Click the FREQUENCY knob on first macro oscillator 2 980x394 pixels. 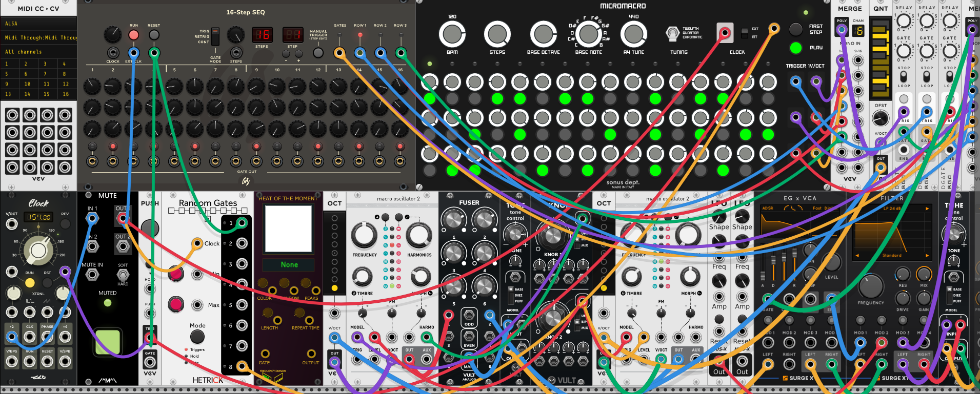click(x=364, y=235)
